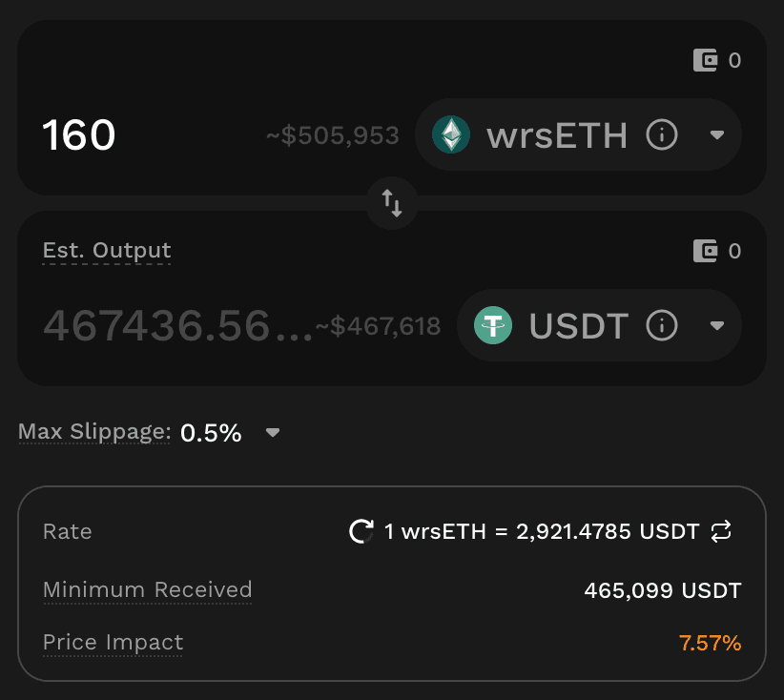Image resolution: width=784 pixels, height=700 pixels.
Task: Click the Minimum Received label
Action: point(147,589)
